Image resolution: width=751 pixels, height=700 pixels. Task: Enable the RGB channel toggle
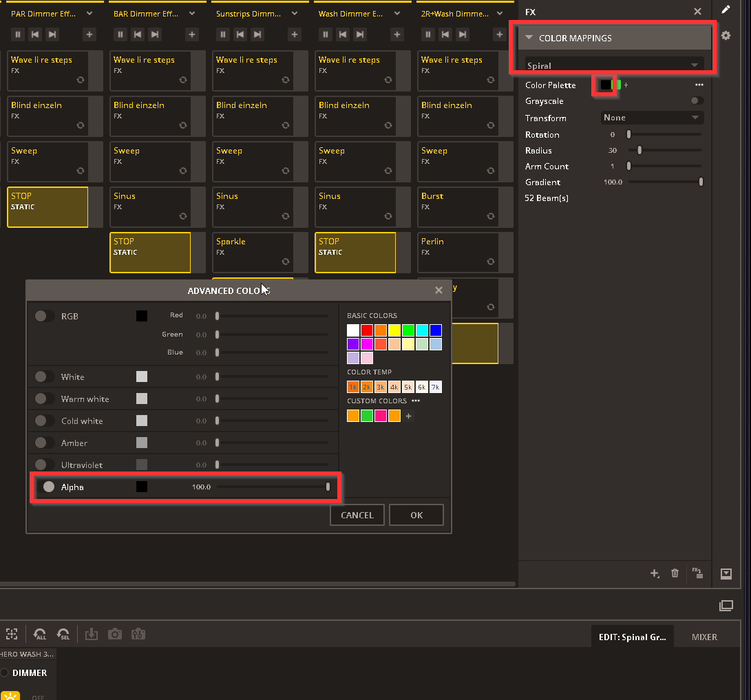click(44, 316)
